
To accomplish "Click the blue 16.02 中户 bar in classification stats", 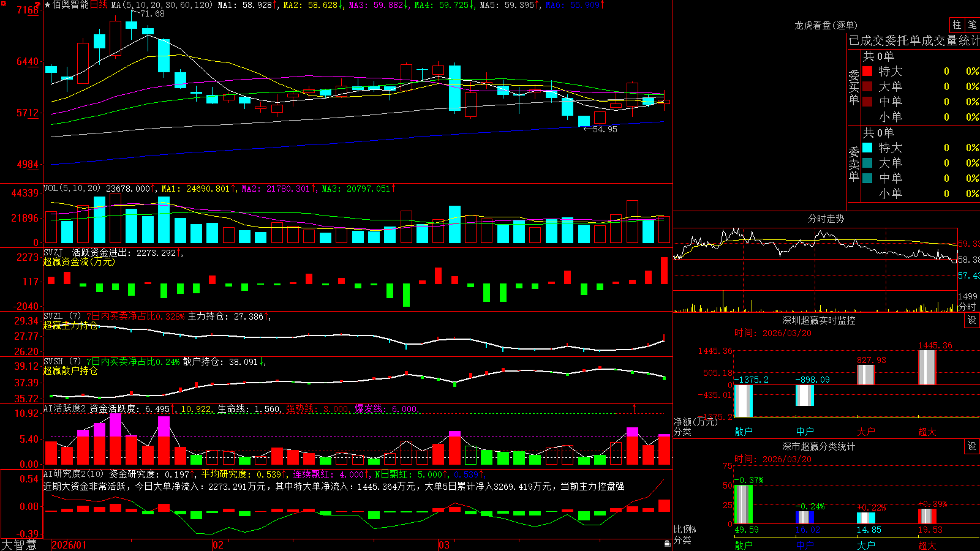I will pyautogui.click(x=805, y=517).
